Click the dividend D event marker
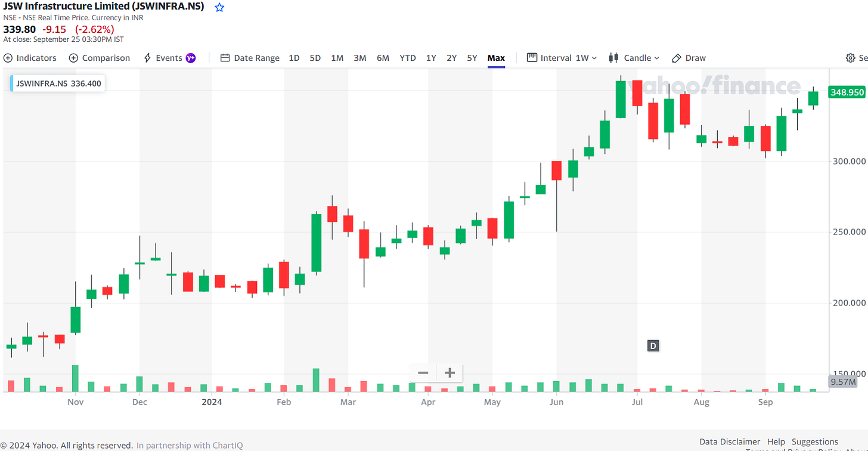Image resolution: width=868 pixels, height=451 pixels. pos(653,346)
